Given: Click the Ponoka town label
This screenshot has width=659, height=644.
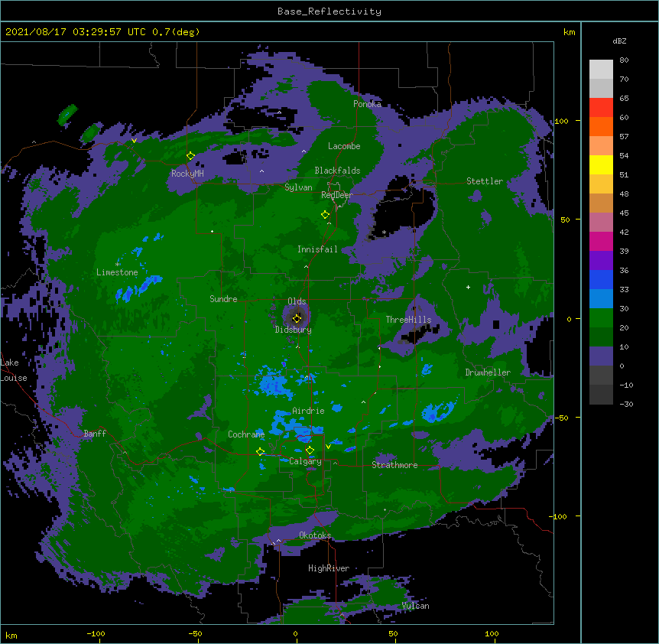Looking at the screenshot, I should tap(367, 104).
